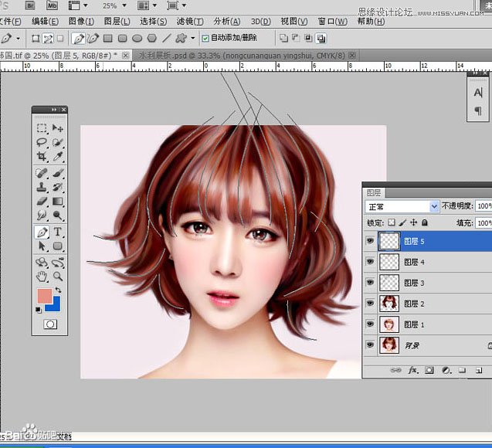Switch to the 水利展板.psd document tab

point(241,56)
